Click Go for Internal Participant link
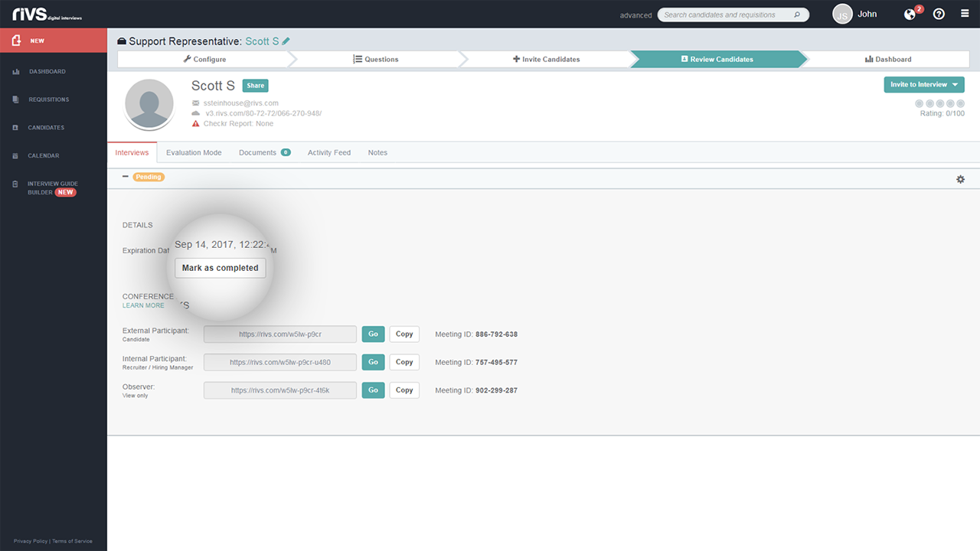 (x=373, y=362)
